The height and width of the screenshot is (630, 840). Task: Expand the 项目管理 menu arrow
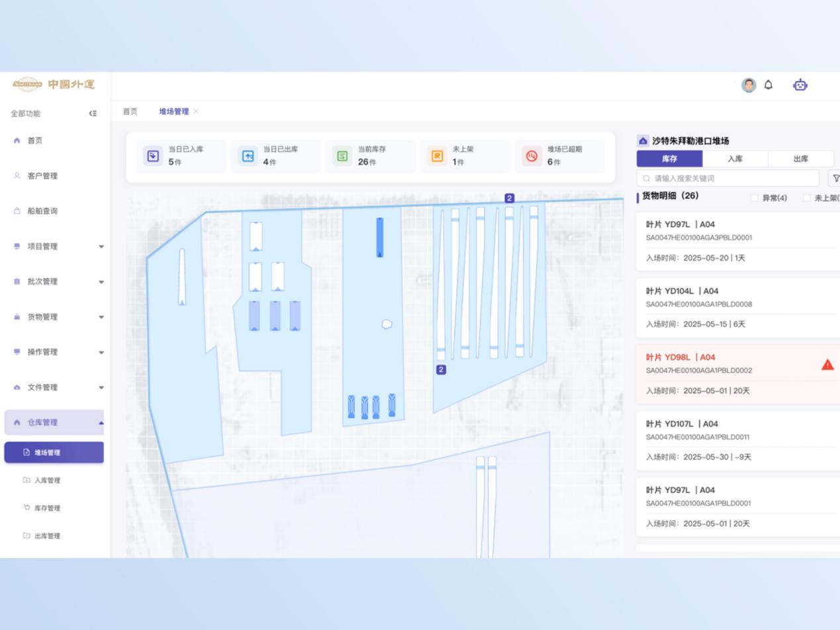pos(101,247)
